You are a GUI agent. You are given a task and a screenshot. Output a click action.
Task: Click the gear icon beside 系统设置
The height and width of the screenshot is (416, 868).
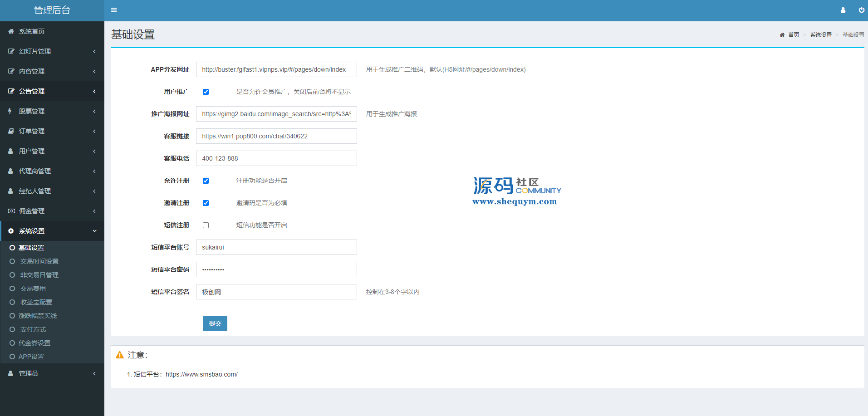[x=11, y=231]
